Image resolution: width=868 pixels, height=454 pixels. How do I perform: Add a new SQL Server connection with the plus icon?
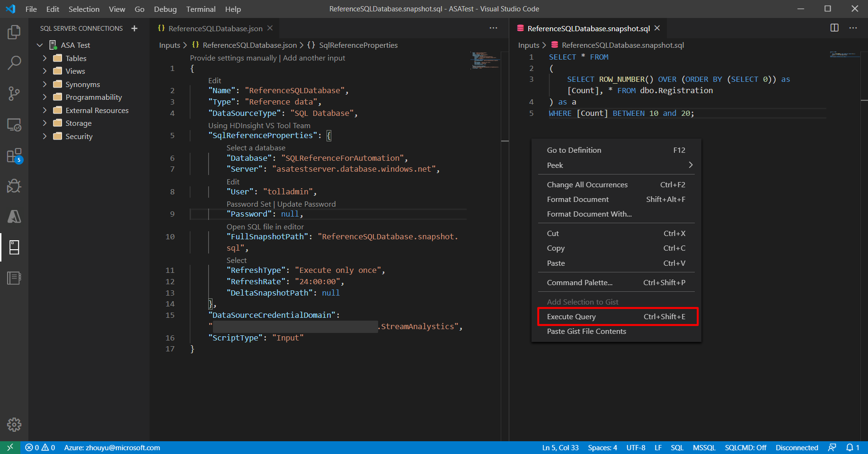coord(134,28)
